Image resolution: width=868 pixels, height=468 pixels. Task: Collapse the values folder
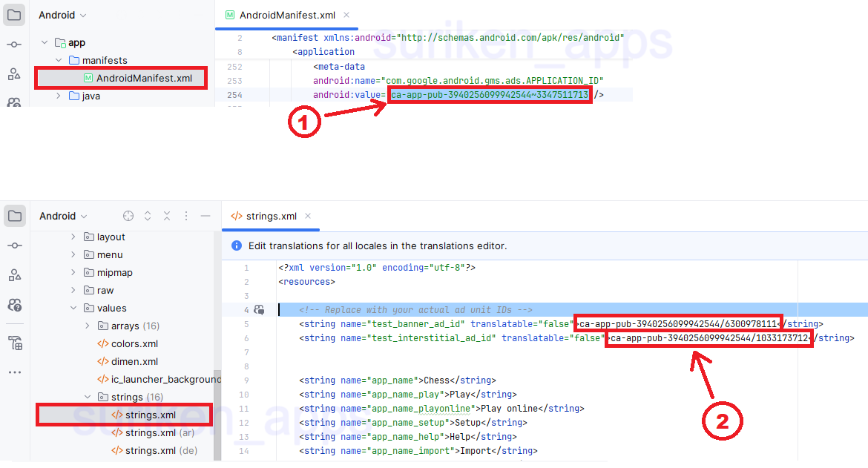(x=73, y=308)
